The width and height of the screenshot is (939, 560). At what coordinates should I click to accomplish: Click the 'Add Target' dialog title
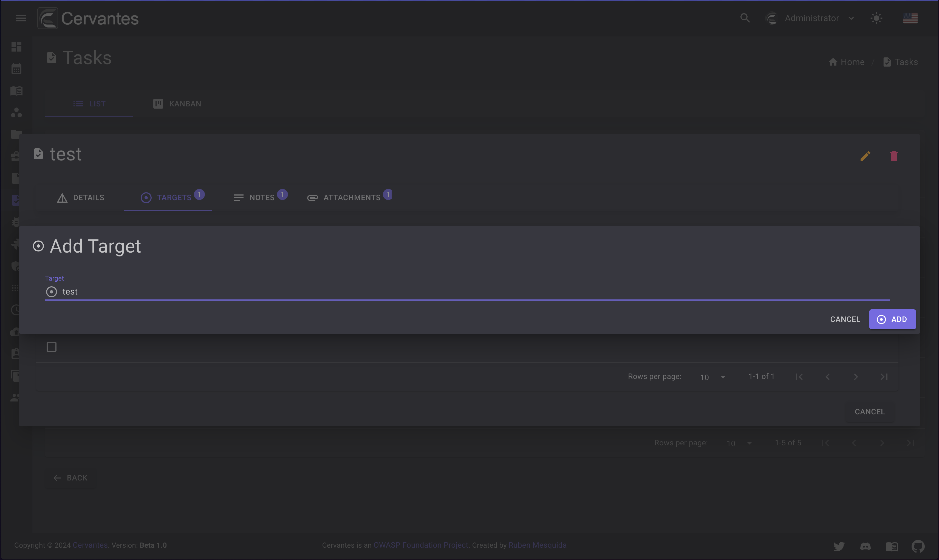[95, 246]
